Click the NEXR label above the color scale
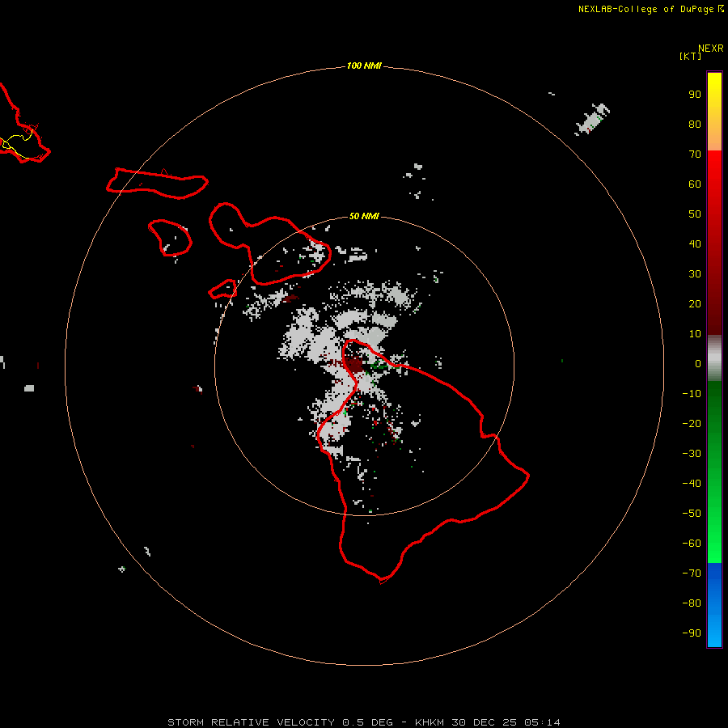 [x=710, y=49]
